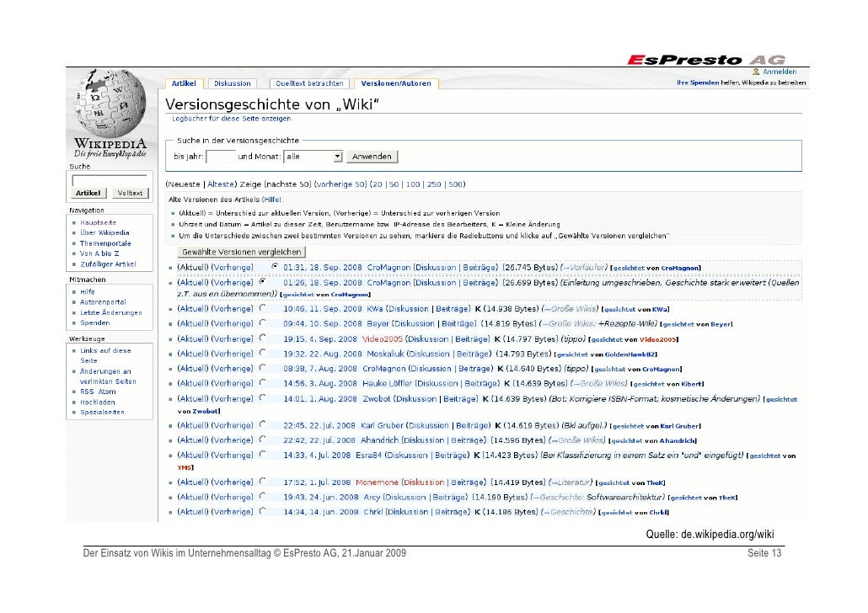
Task: Select radio button for 19:32, 22. Aug. 2008 version
Action: pos(262,353)
